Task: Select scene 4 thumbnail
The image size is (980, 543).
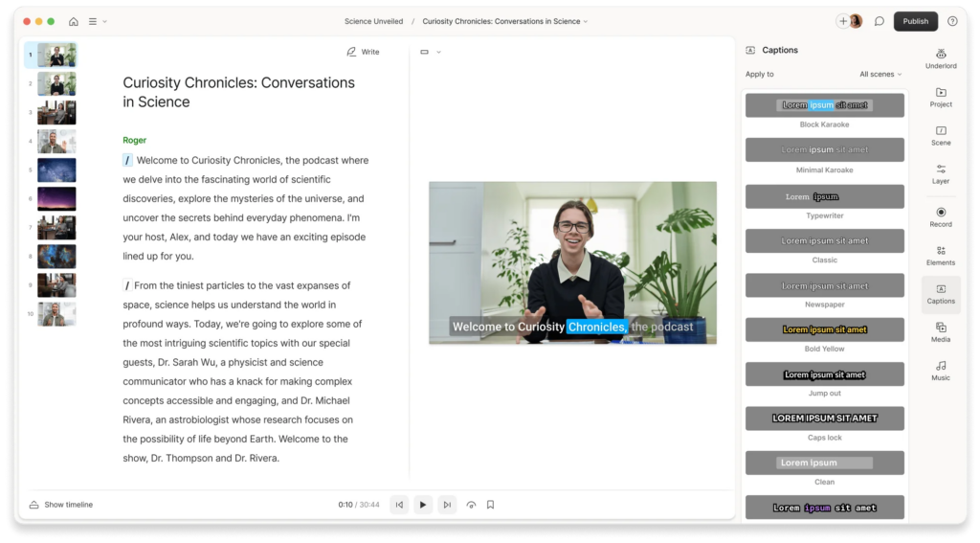Action: pos(56,142)
